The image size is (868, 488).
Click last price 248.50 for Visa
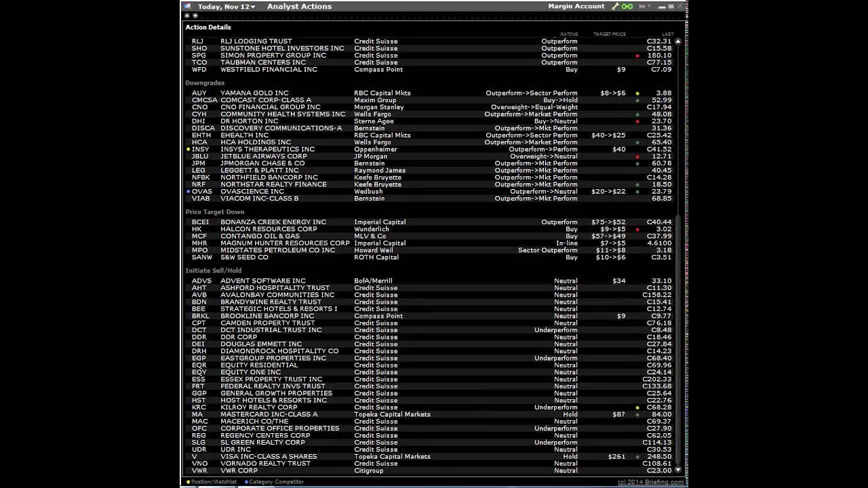click(660, 457)
